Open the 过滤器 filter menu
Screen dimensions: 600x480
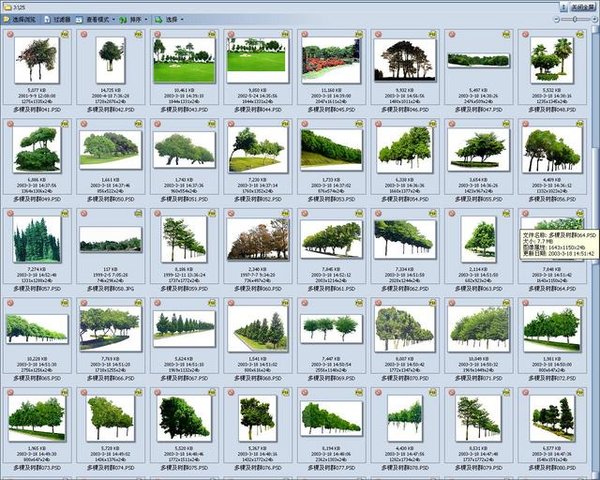(x=58, y=19)
